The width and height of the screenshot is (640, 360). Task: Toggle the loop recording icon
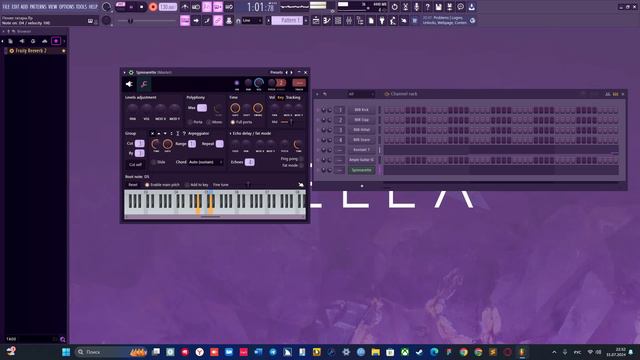click(229, 7)
